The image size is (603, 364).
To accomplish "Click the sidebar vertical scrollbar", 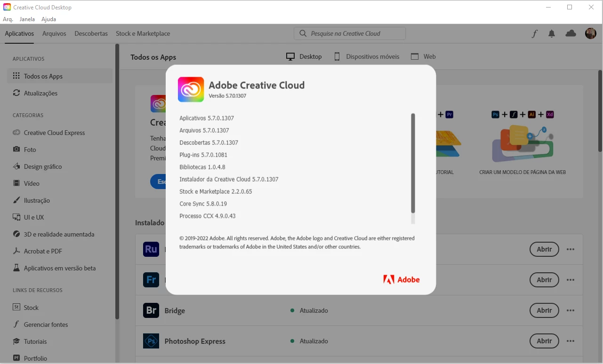I will pyautogui.click(x=117, y=182).
